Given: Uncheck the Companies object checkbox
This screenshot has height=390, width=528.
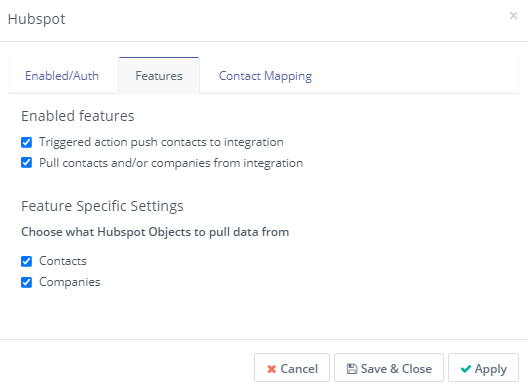Looking at the screenshot, I should (27, 282).
